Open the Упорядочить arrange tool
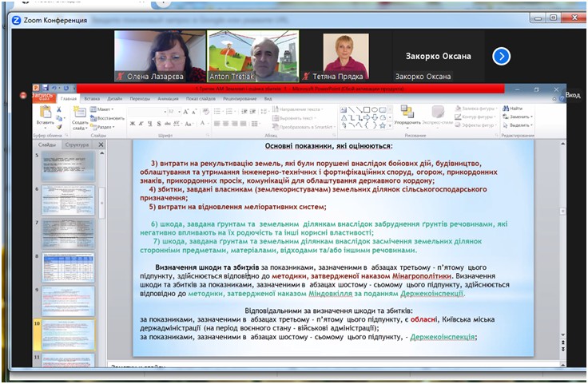588x384 pixels. 407,115
